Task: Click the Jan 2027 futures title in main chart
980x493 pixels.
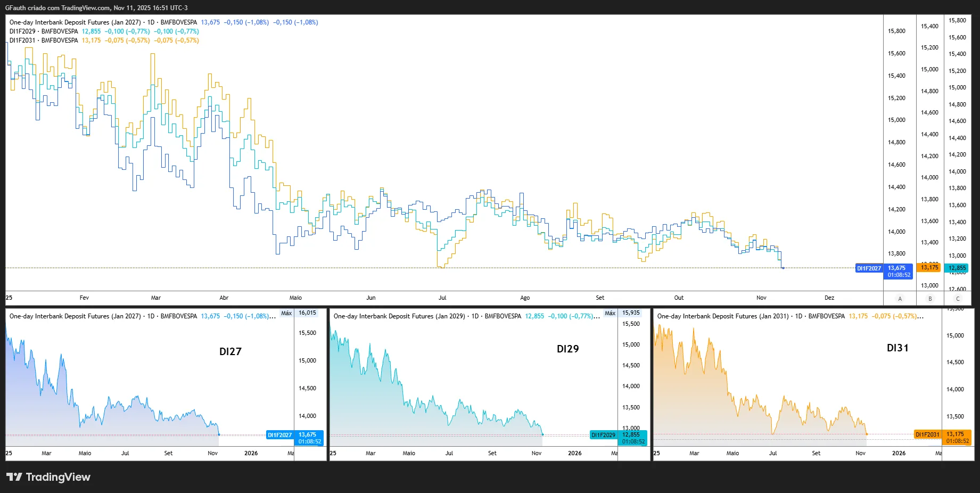Action: pyautogui.click(x=75, y=22)
